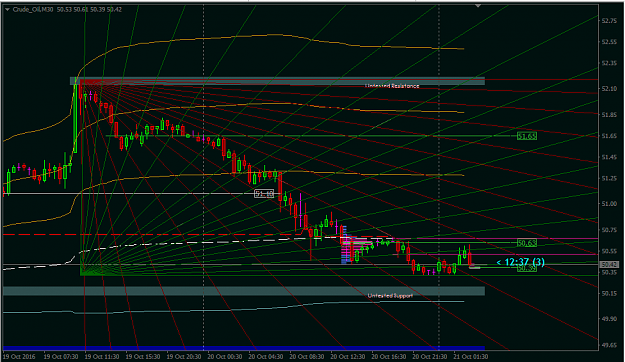This screenshot has height=362, width=625.
Task: Click the 21 Oct 01:30 time label
Action: tap(471, 356)
